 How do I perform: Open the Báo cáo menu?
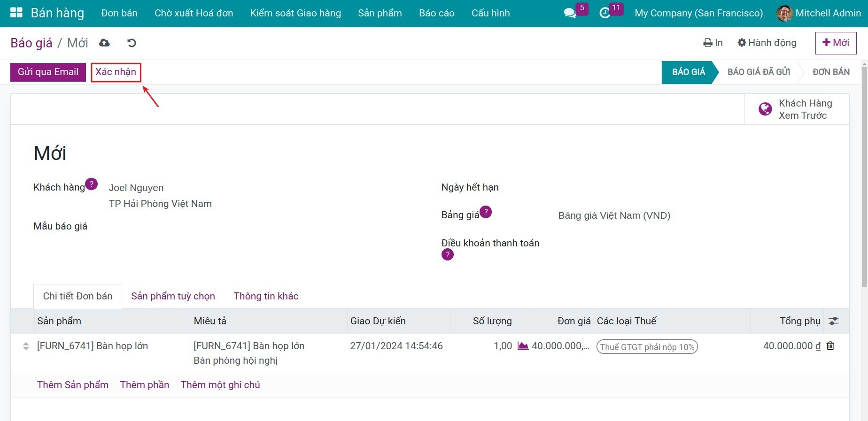pyautogui.click(x=436, y=13)
